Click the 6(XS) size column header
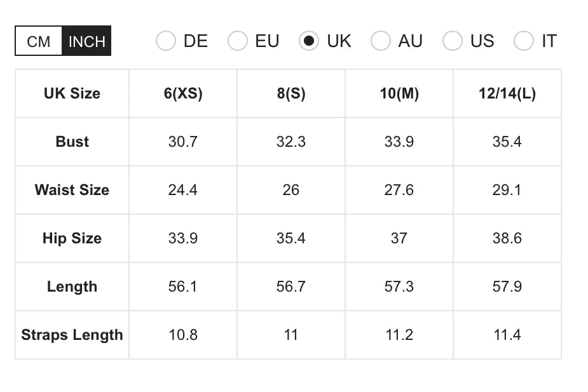The image size is (588, 392). [183, 93]
